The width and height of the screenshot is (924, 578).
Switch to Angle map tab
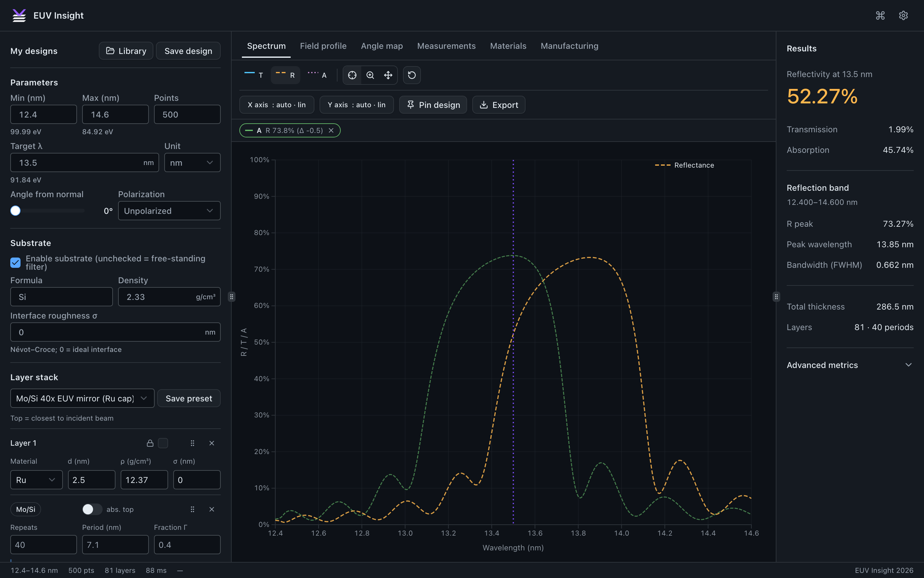[382, 46]
